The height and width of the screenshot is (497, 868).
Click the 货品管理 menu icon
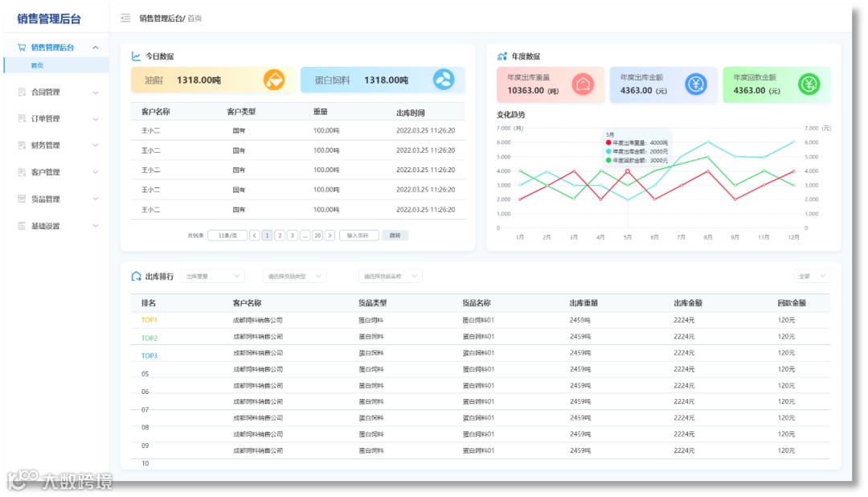[22, 199]
